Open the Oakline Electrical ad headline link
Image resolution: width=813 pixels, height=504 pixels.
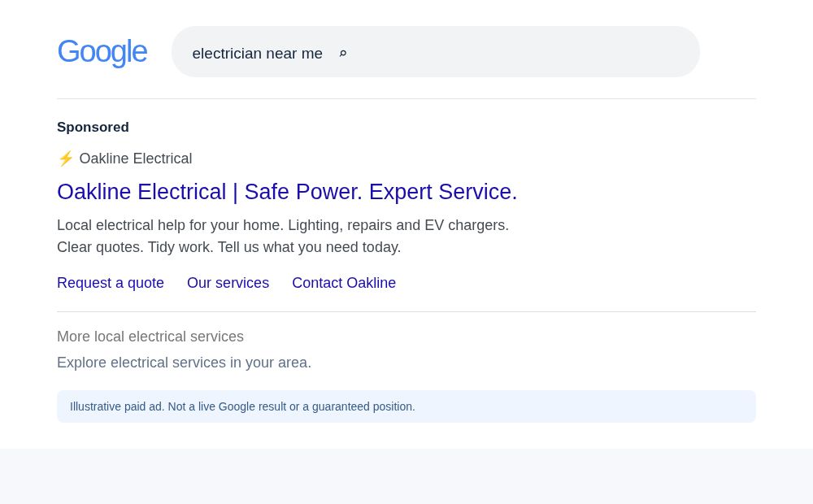tap(287, 192)
